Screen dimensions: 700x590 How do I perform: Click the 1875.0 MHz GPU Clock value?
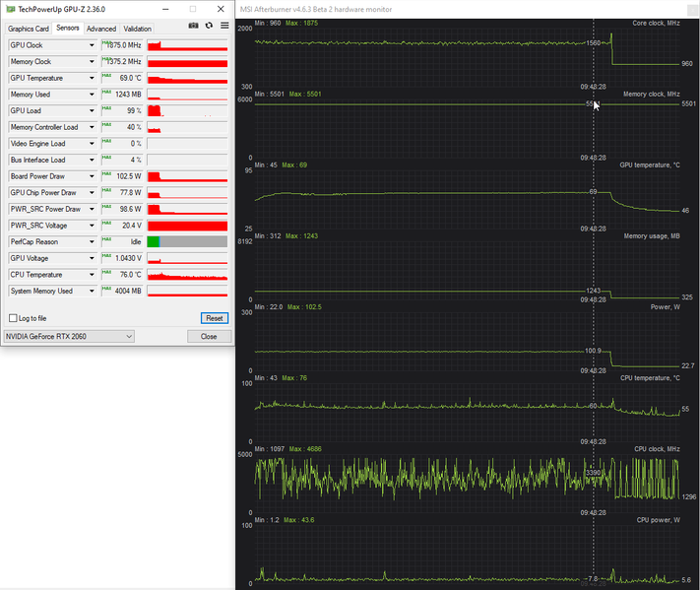point(122,45)
